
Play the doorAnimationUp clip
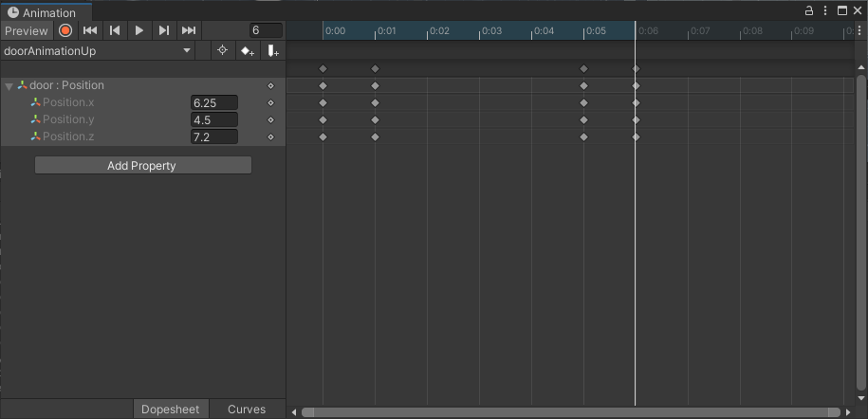click(139, 30)
